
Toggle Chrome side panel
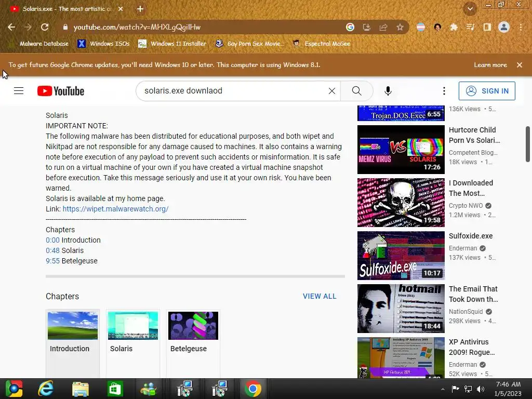(x=487, y=27)
